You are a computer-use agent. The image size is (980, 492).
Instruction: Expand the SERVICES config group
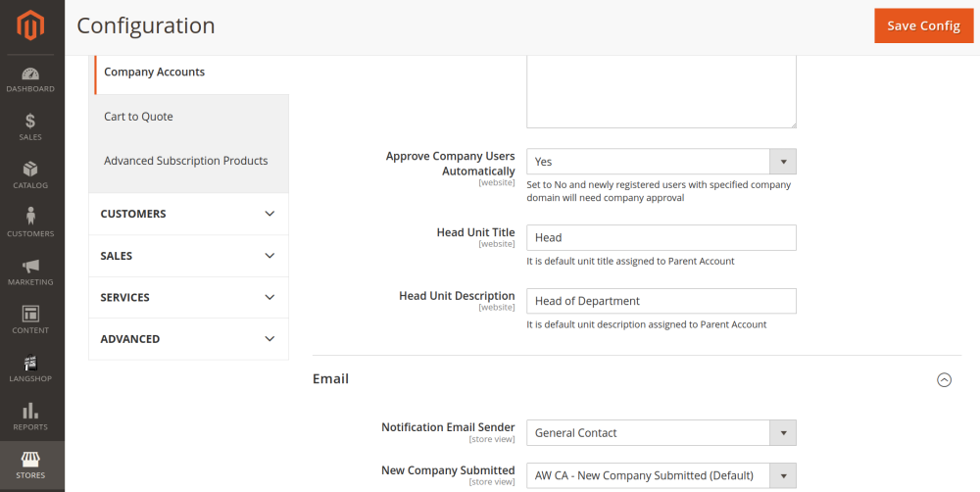coord(188,297)
